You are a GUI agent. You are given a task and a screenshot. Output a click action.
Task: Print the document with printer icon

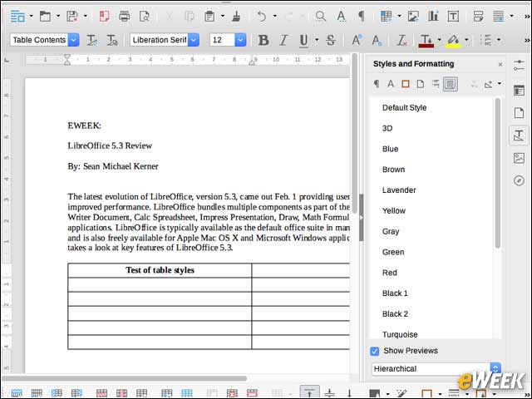124,16
